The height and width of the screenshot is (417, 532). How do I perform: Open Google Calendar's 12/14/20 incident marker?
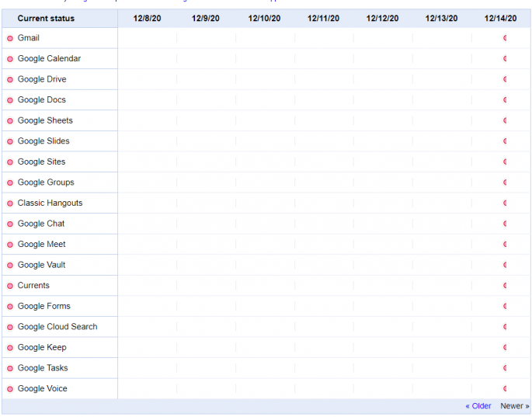point(505,58)
